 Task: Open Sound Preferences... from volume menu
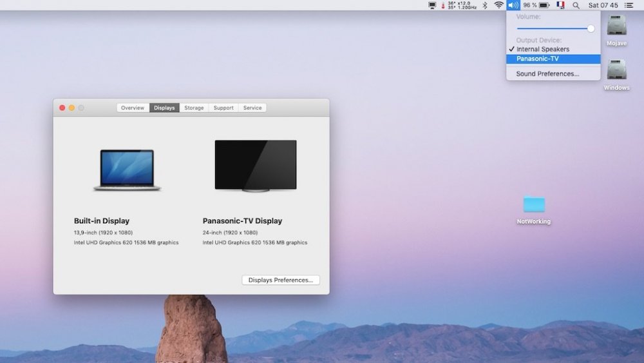[553, 74]
